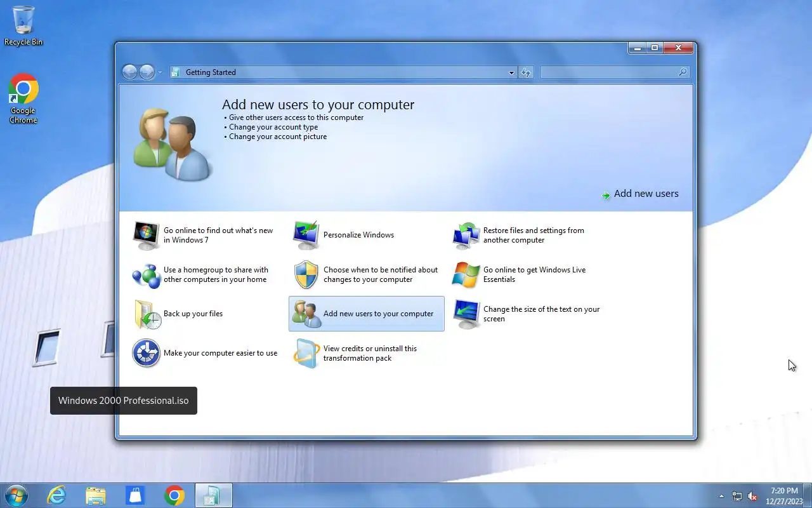Select 'Make your computer easier to use' text
812x508 pixels.
pos(220,353)
